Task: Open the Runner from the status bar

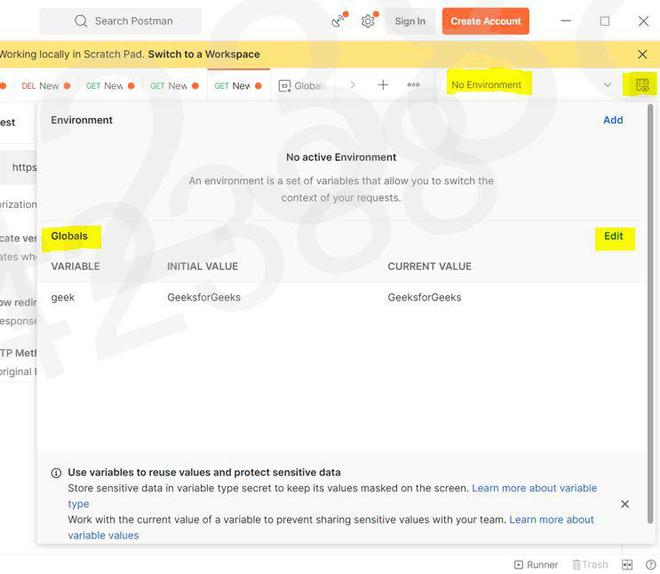Action: coord(536,565)
